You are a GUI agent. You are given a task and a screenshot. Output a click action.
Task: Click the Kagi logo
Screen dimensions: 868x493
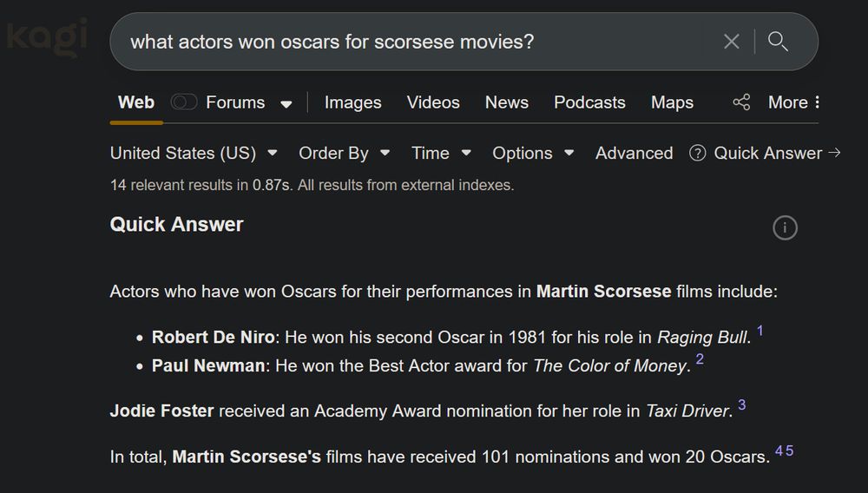tap(47, 37)
